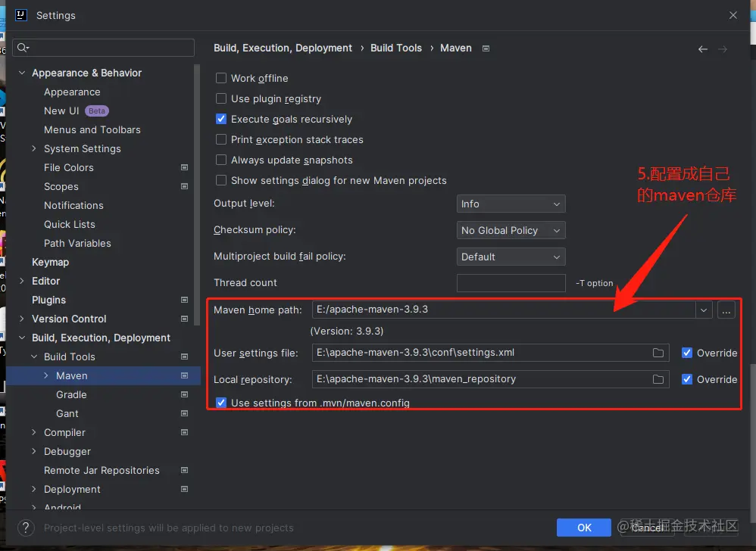The height and width of the screenshot is (551, 756).
Task: Click project-level icon next to Deployment
Action: point(184,489)
